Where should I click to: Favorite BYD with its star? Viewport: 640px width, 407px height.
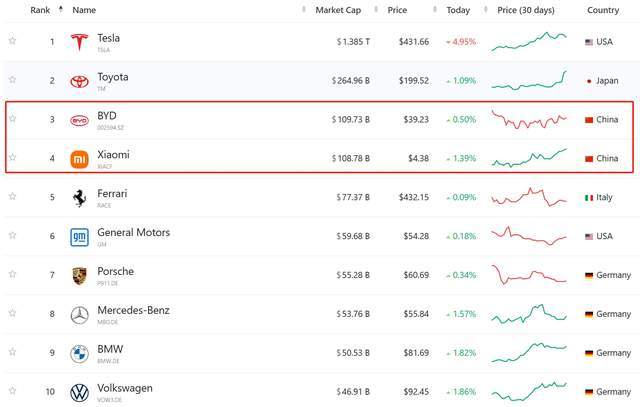[13, 118]
